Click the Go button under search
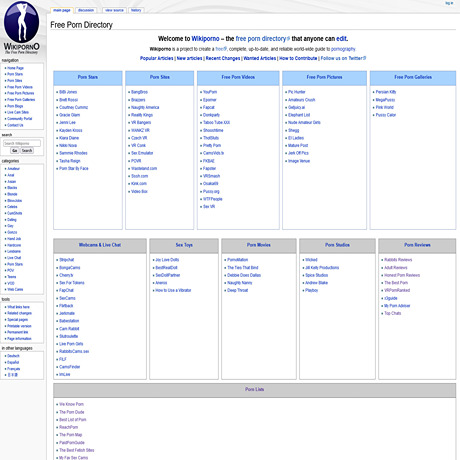 tap(14, 151)
